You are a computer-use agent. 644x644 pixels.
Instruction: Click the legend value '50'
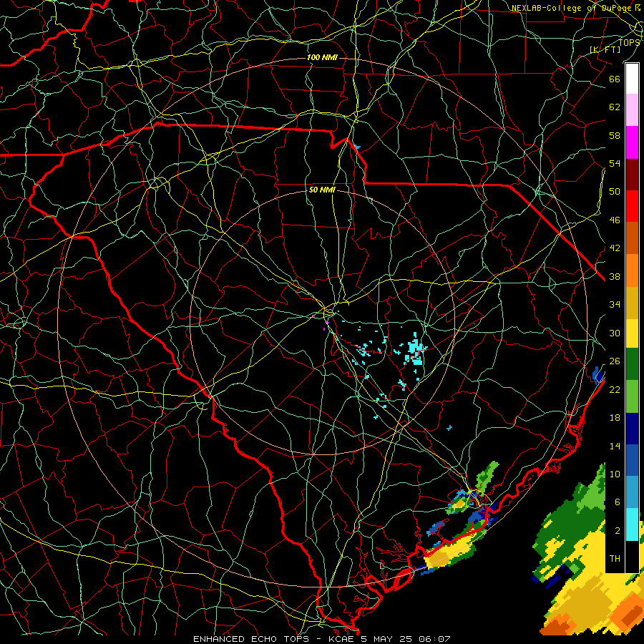click(615, 191)
